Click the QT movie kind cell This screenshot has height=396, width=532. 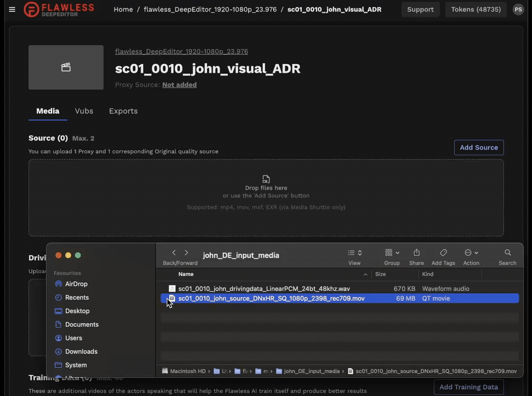[436, 298]
